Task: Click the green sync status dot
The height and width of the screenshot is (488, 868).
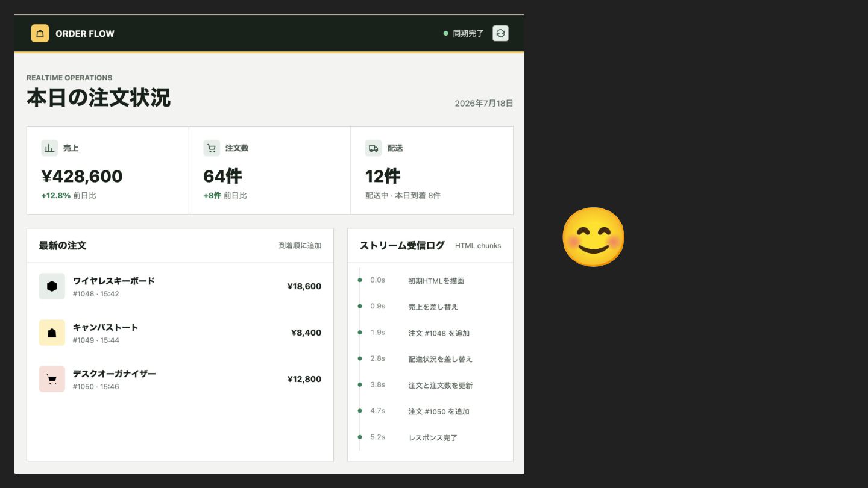Action: tap(446, 33)
